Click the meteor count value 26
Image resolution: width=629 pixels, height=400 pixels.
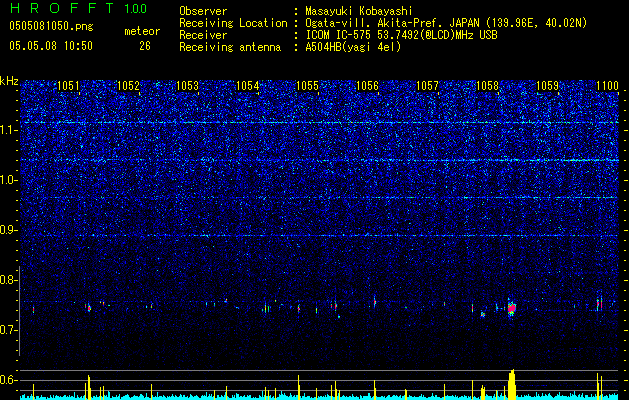(145, 46)
